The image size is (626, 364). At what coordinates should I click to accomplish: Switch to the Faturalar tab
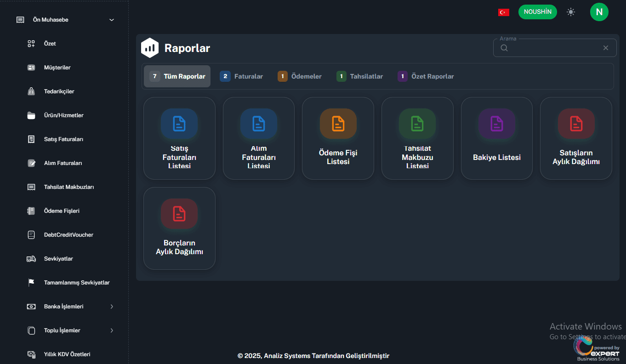[242, 76]
